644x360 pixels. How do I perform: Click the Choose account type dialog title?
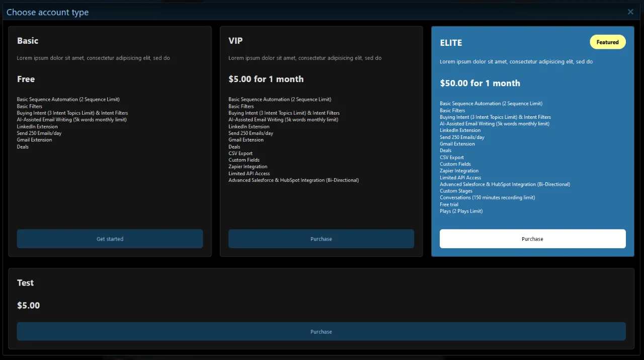pyautogui.click(x=47, y=12)
